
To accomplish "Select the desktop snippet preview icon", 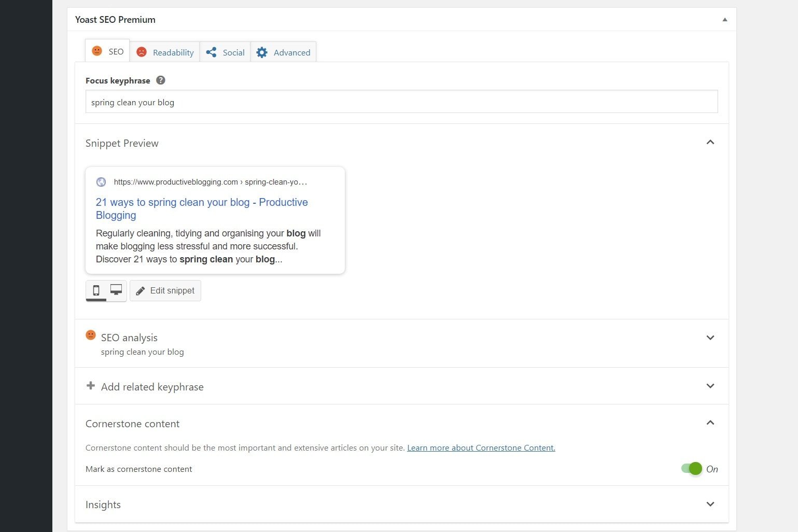I will tap(116, 290).
